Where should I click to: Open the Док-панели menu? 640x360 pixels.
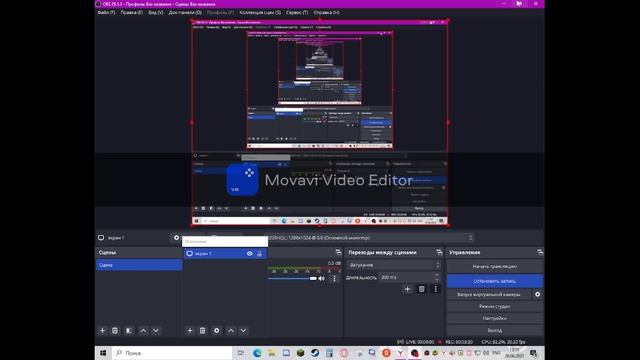pyautogui.click(x=185, y=13)
